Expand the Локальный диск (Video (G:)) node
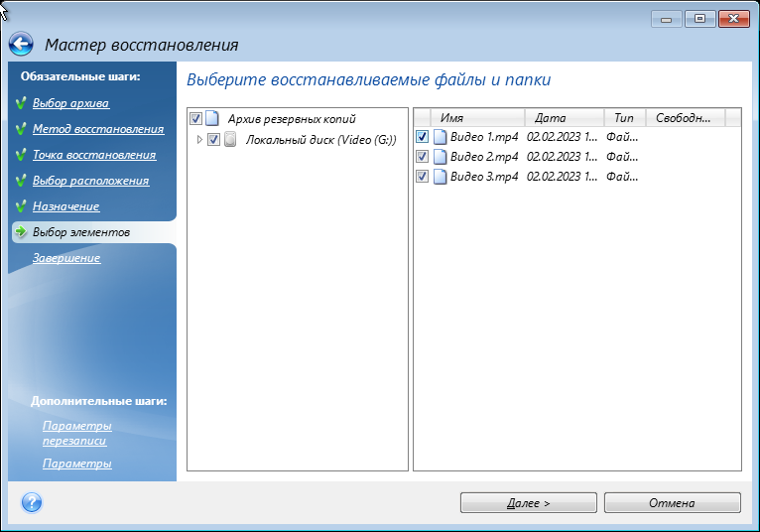Image resolution: width=760 pixels, height=532 pixels. (x=199, y=140)
